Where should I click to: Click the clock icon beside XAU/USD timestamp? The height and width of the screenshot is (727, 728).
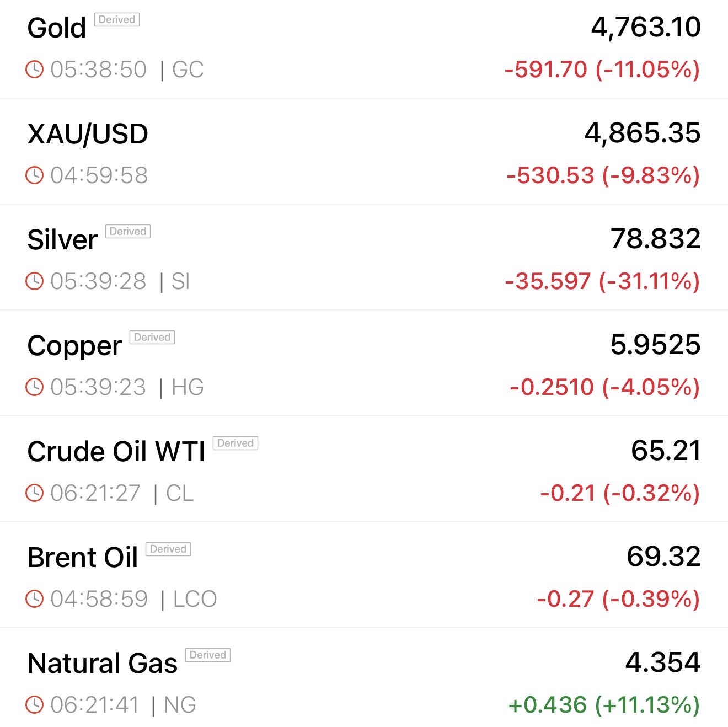click(34, 175)
